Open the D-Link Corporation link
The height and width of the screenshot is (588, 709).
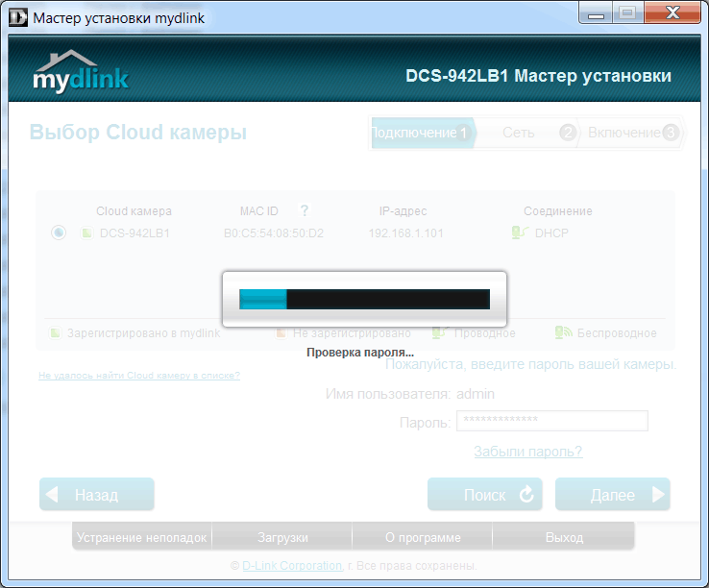(x=292, y=565)
